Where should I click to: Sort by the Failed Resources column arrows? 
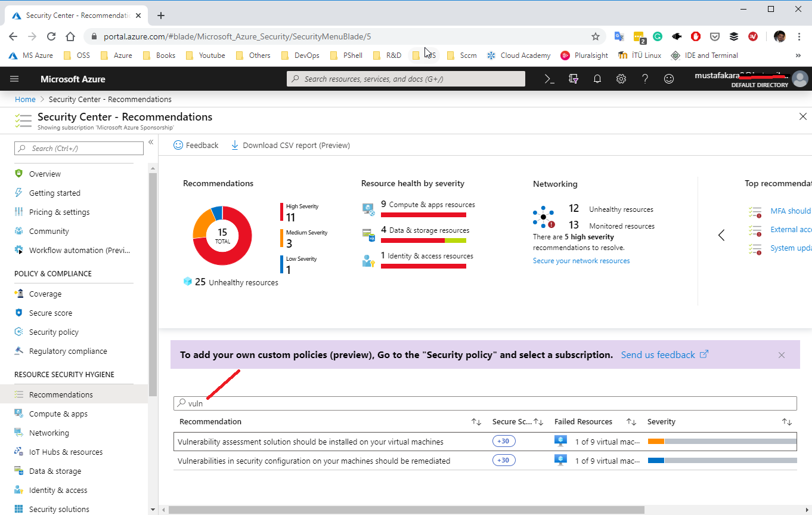[x=631, y=422]
